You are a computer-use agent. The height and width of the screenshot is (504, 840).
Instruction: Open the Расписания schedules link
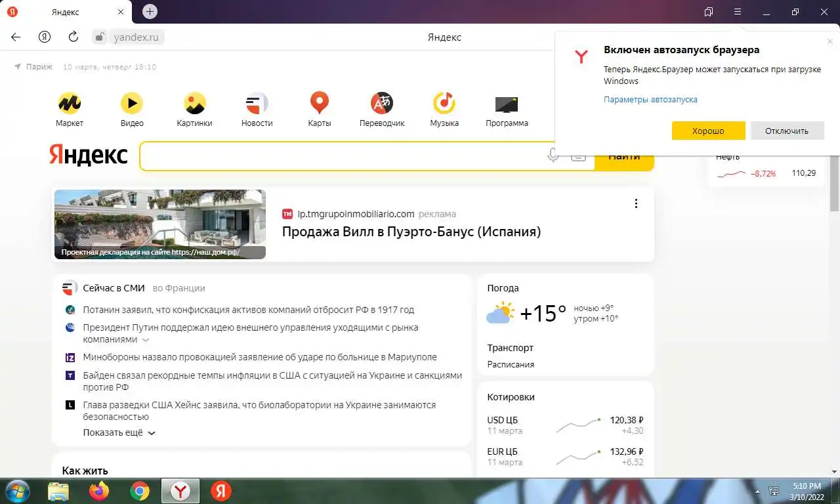(x=511, y=364)
